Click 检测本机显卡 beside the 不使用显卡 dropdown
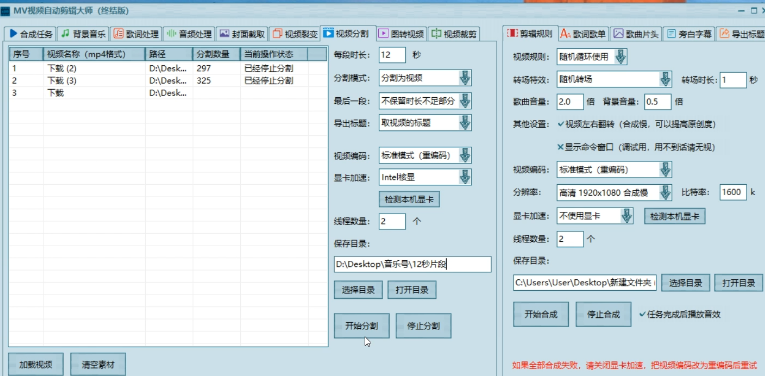The width and height of the screenshot is (765, 376). 675,216
